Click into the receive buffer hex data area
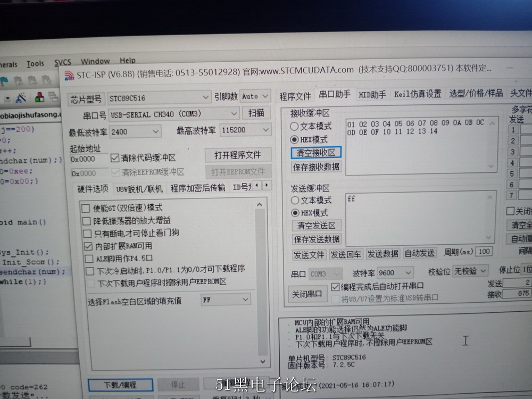Screen dimensions: 532x399 pos(421,146)
